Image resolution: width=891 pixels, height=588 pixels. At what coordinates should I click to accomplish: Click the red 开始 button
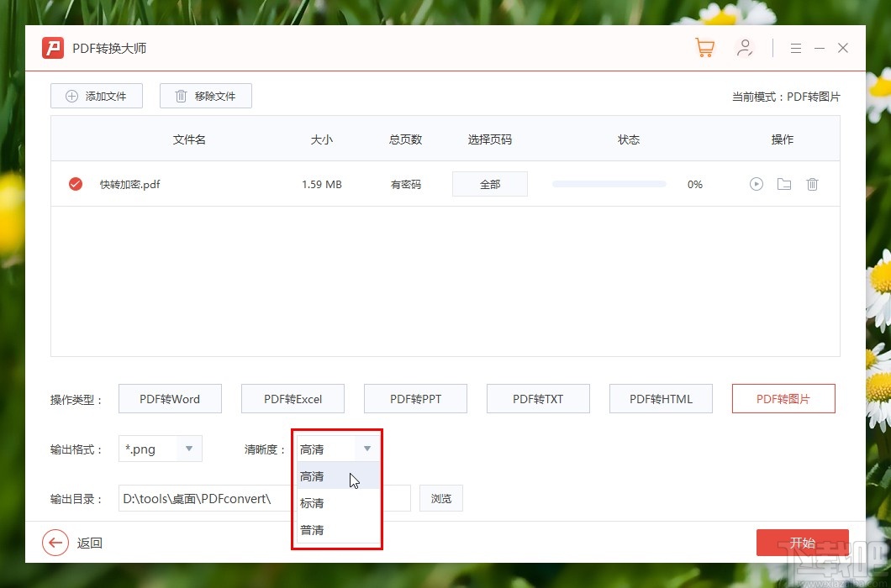(803, 543)
